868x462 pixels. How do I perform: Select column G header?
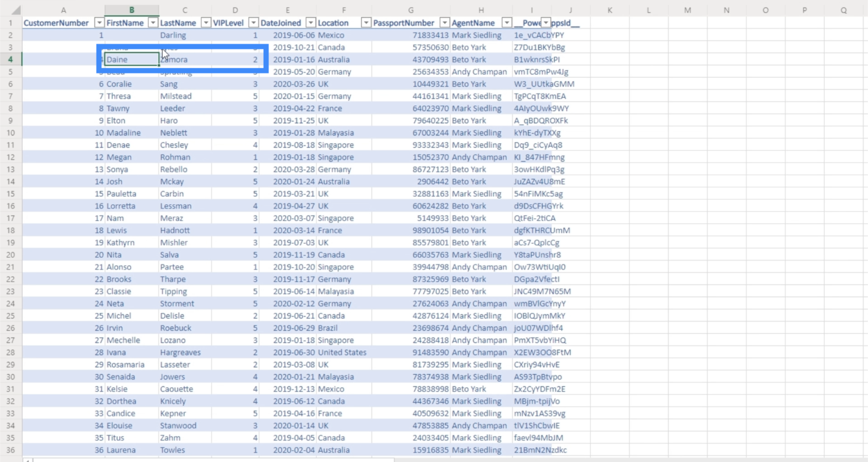(x=411, y=10)
